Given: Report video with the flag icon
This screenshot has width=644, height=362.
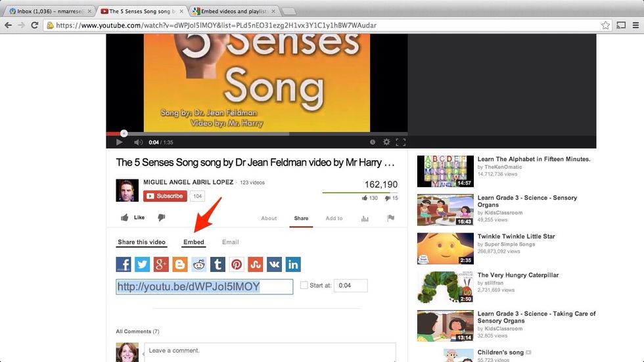Looking at the screenshot, I should tap(390, 218).
